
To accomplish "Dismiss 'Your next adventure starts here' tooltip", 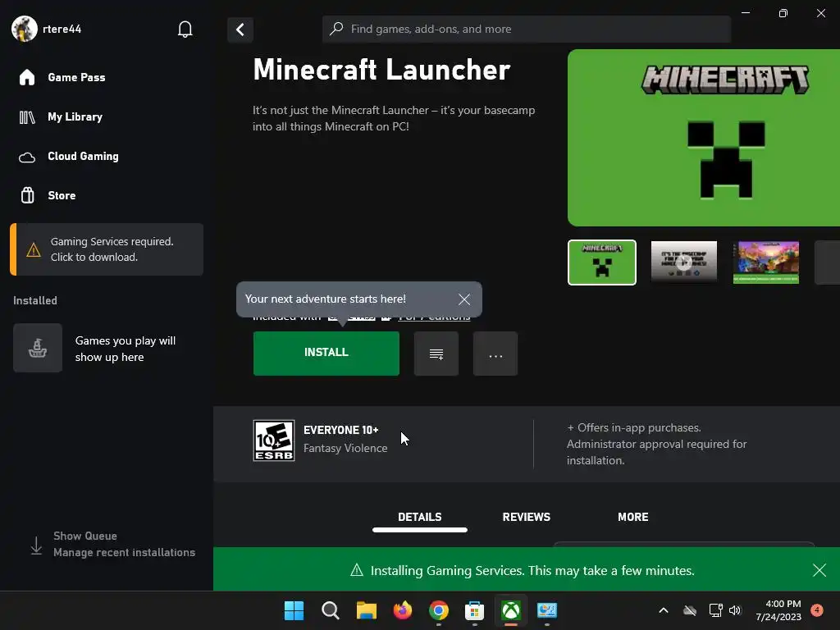I will (x=464, y=299).
